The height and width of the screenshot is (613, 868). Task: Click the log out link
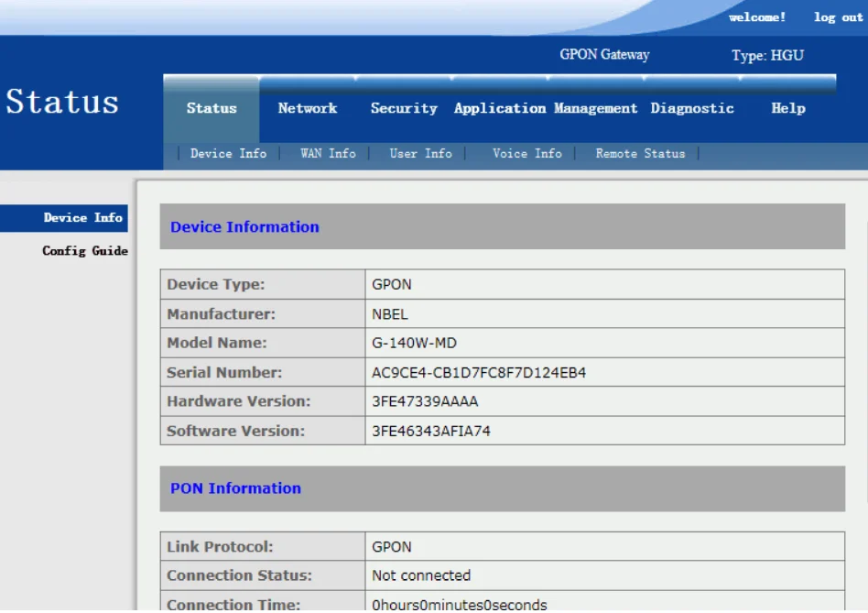click(x=838, y=17)
